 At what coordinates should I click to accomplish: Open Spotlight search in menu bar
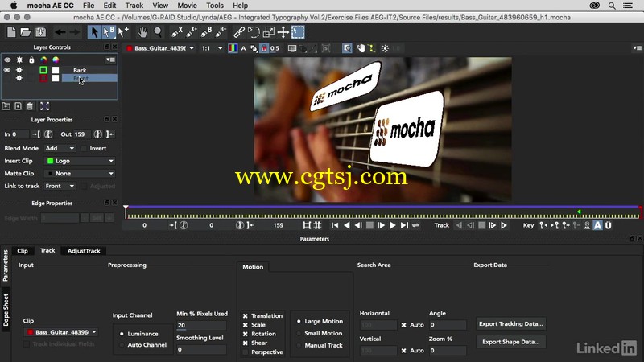612,6
